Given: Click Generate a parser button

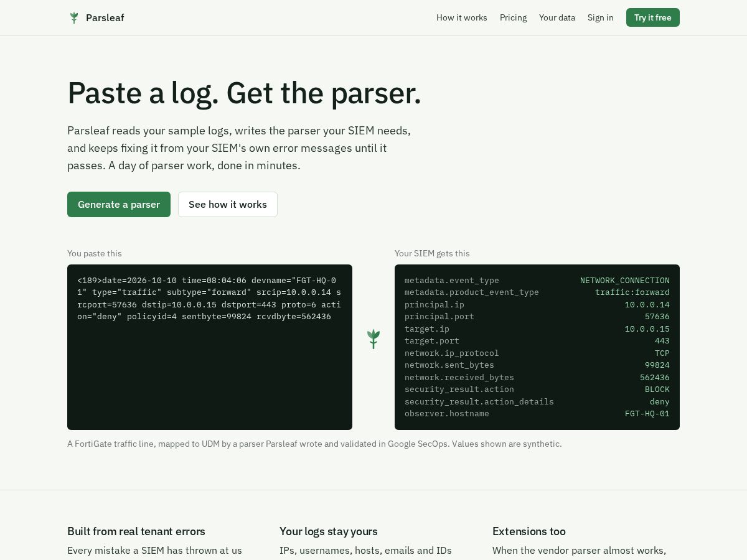Looking at the screenshot, I should point(119,204).
